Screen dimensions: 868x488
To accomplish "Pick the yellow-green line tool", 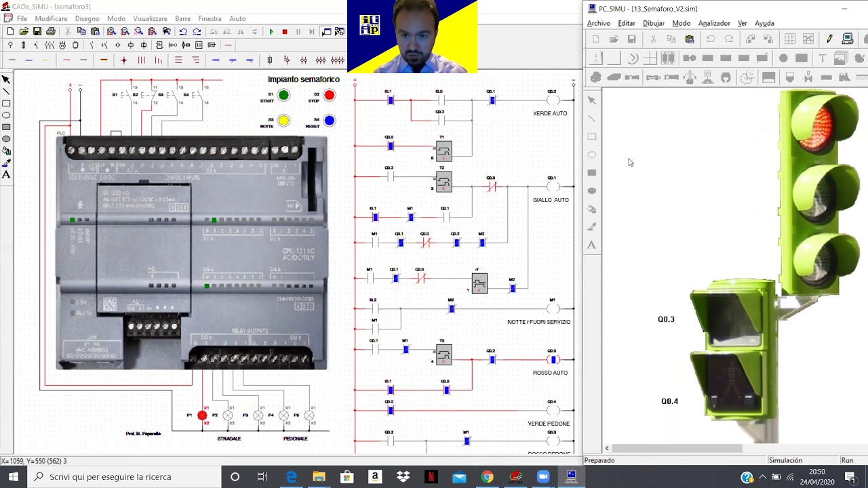I will point(46,60).
